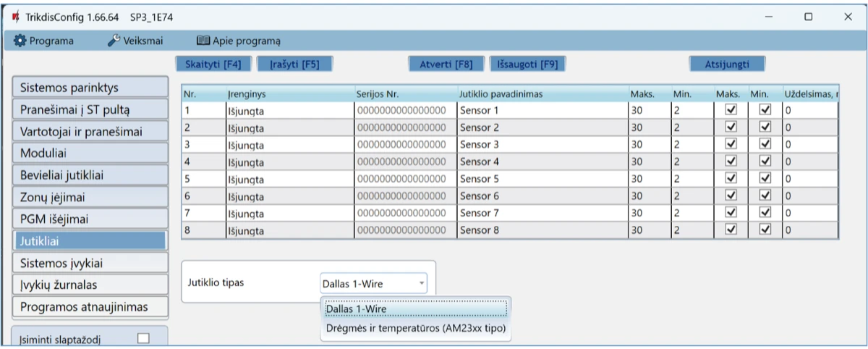
Task: Click the Veiksmai wrench icon
Action: 114,41
